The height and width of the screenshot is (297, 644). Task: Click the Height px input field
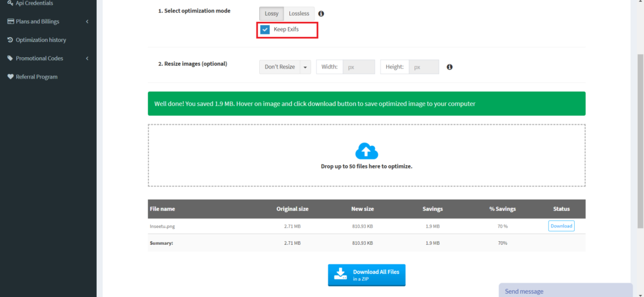click(x=423, y=67)
